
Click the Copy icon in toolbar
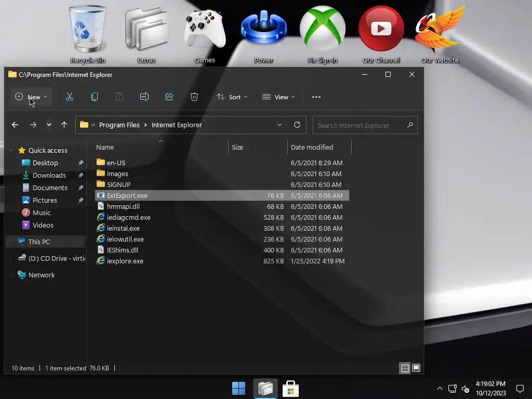point(95,97)
